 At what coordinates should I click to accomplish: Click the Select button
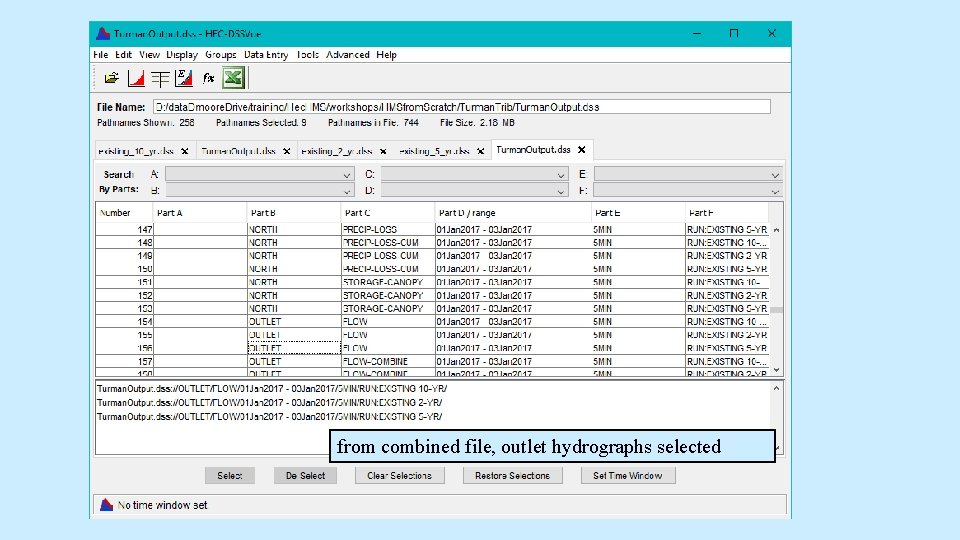pyautogui.click(x=230, y=476)
